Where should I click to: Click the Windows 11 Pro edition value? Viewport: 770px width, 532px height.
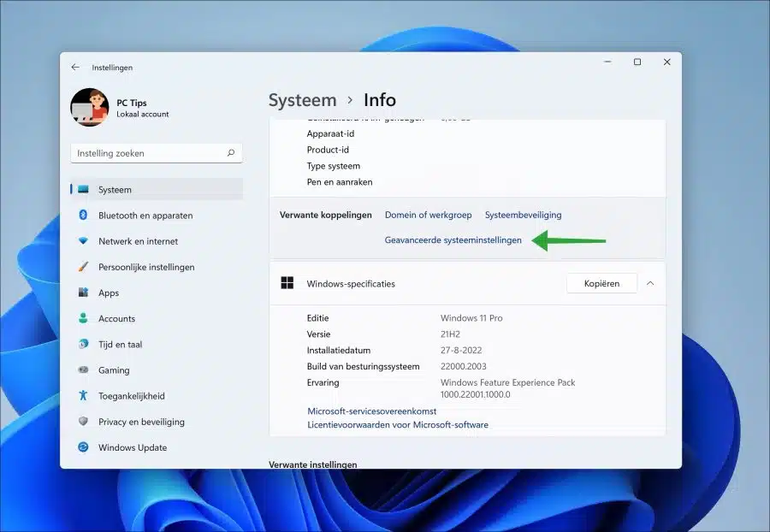471,318
